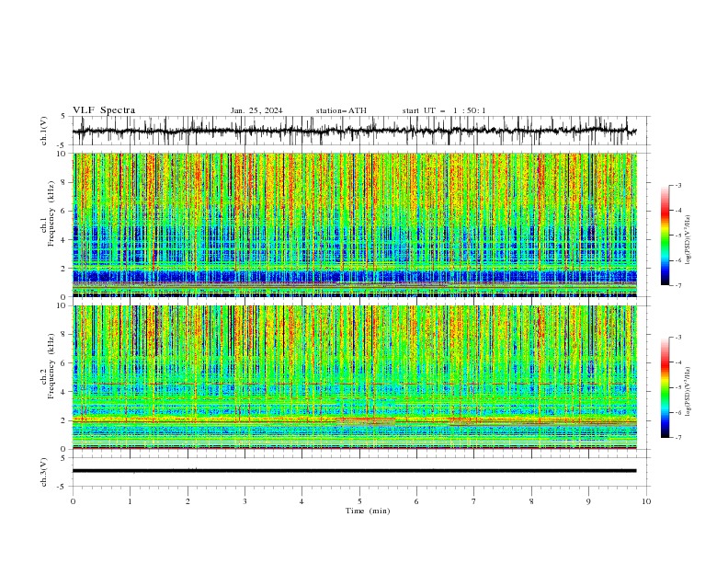
Task: Click time axis tick label '10'
Action: [x=646, y=501]
